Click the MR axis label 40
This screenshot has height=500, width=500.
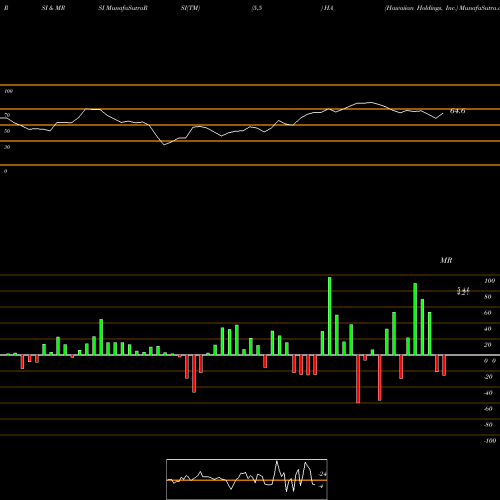pyautogui.click(x=488, y=329)
